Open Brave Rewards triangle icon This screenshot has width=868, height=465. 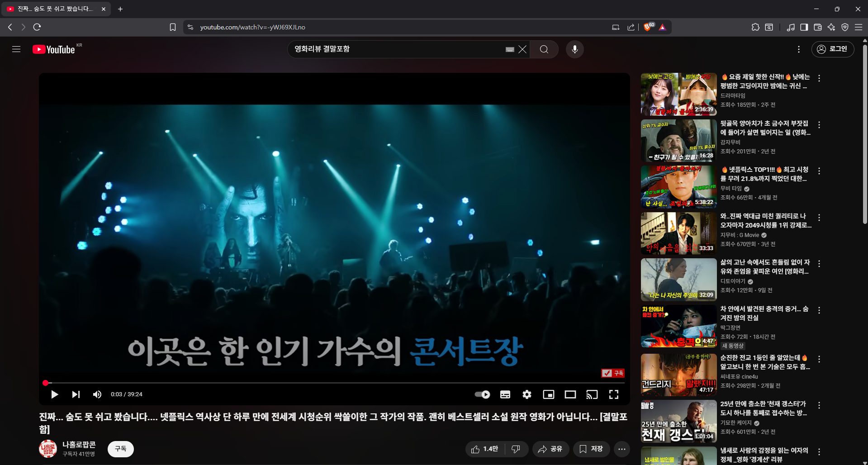pyautogui.click(x=663, y=27)
